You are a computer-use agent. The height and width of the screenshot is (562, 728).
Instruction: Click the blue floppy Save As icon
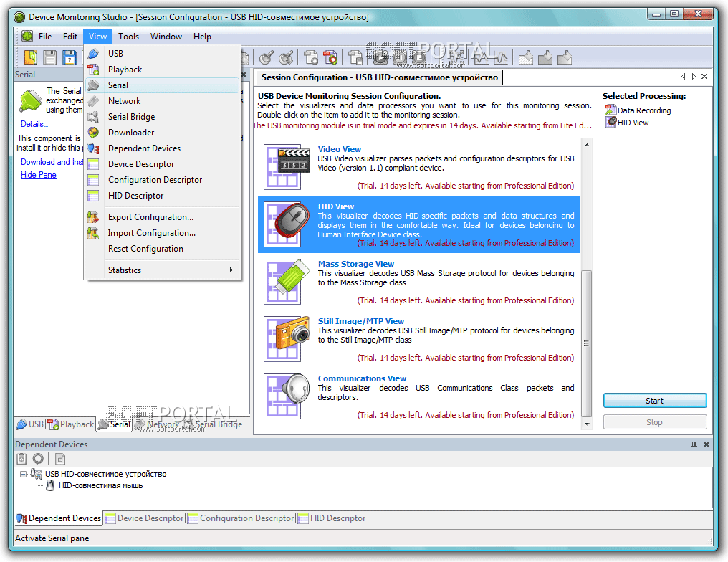click(x=70, y=57)
